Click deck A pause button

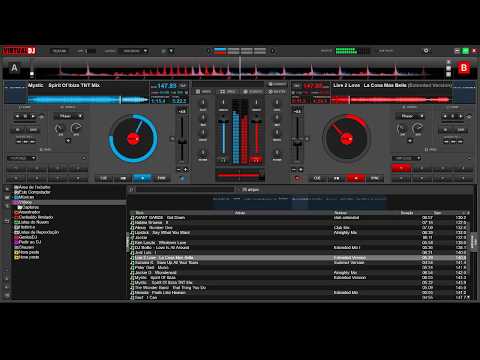(123, 178)
